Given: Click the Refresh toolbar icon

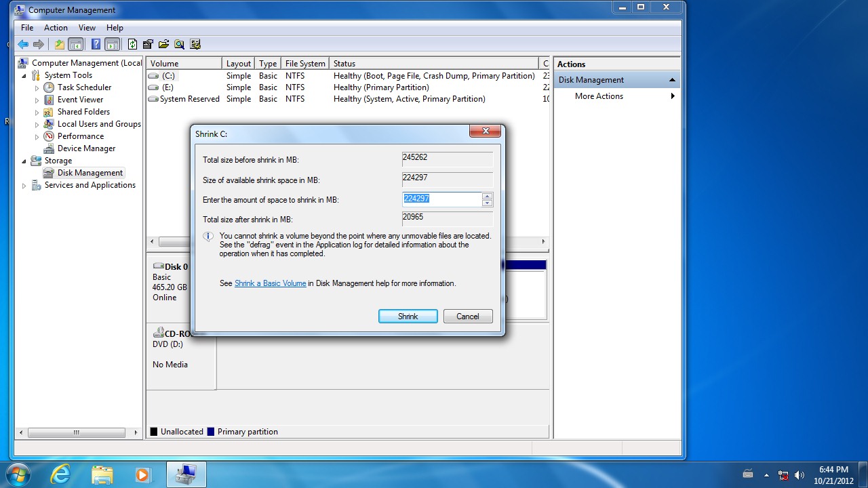Looking at the screenshot, I should pyautogui.click(x=132, y=45).
